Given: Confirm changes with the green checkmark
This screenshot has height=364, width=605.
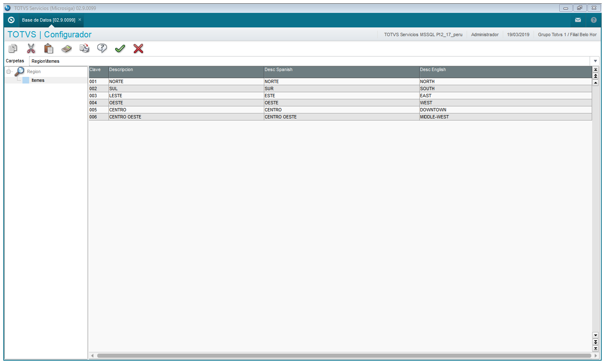Looking at the screenshot, I should (120, 49).
